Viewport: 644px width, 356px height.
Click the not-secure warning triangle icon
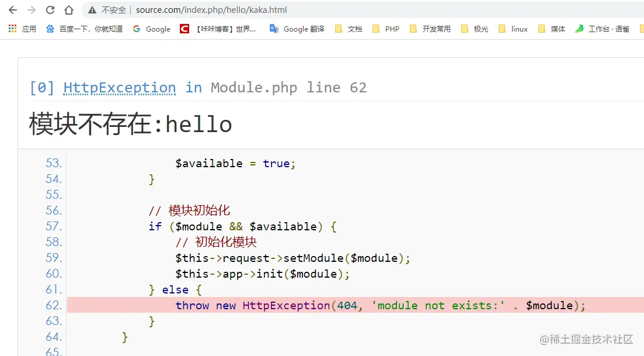pos(92,10)
